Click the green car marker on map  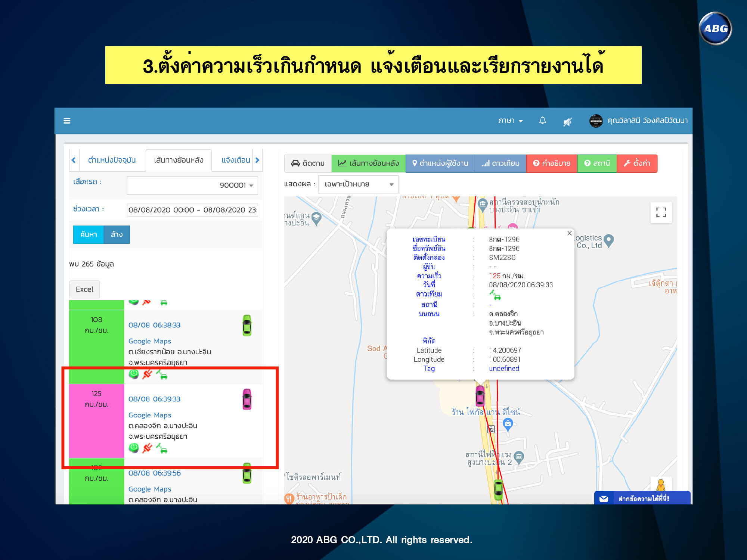pos(498,489)
